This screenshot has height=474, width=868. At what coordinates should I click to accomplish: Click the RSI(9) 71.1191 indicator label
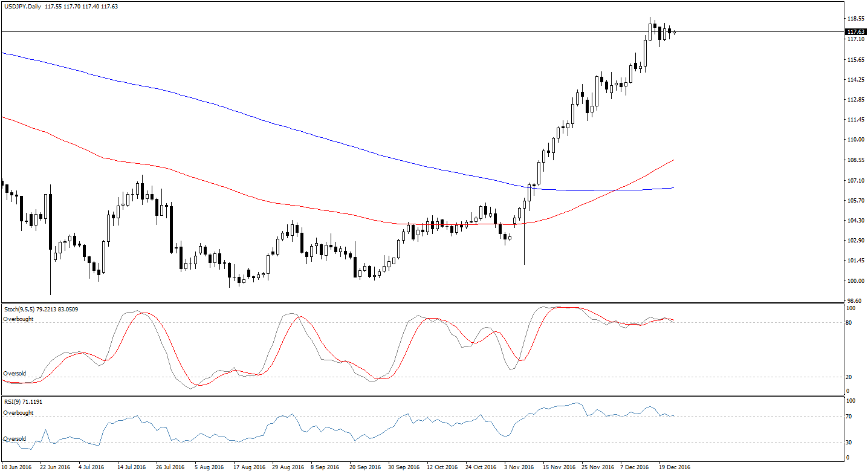click(x=23, y=401)
